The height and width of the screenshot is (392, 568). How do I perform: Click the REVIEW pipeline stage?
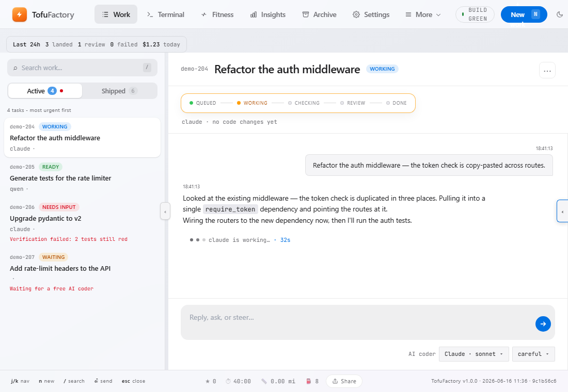pos(353,103)
